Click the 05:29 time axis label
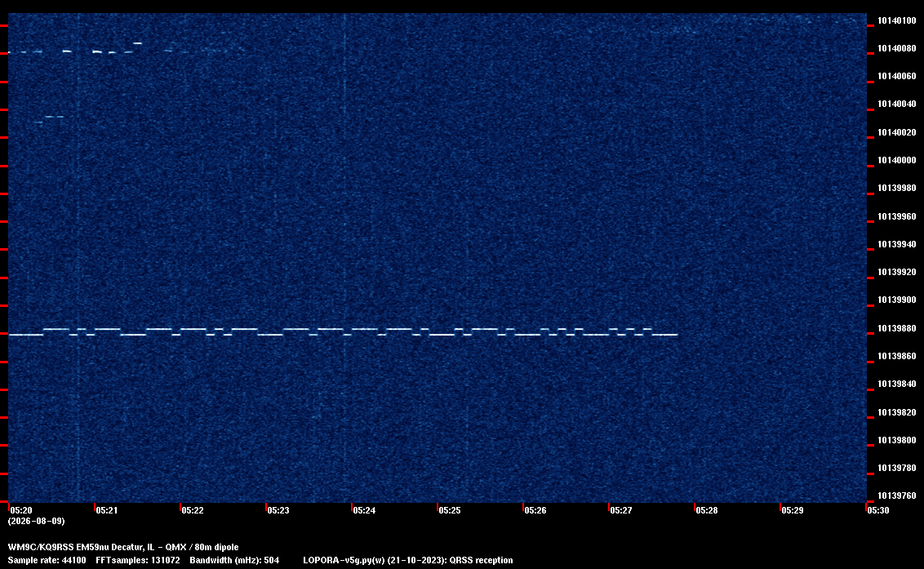The width and height of the screenshot is (924, 569). click(x=792, y=510)
